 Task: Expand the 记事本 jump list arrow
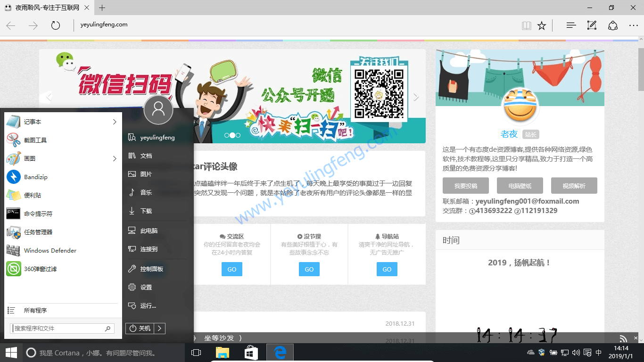(x=115, y=122)
